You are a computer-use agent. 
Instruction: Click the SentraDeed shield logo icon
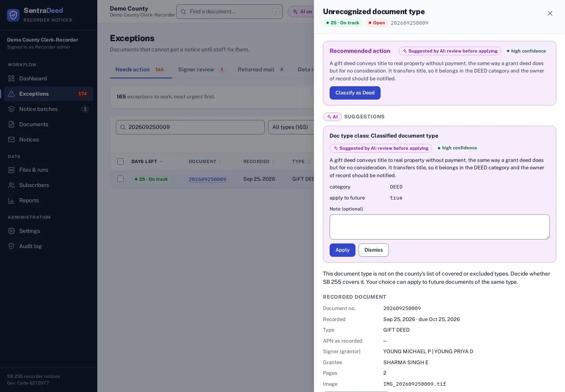click(13, 15)
